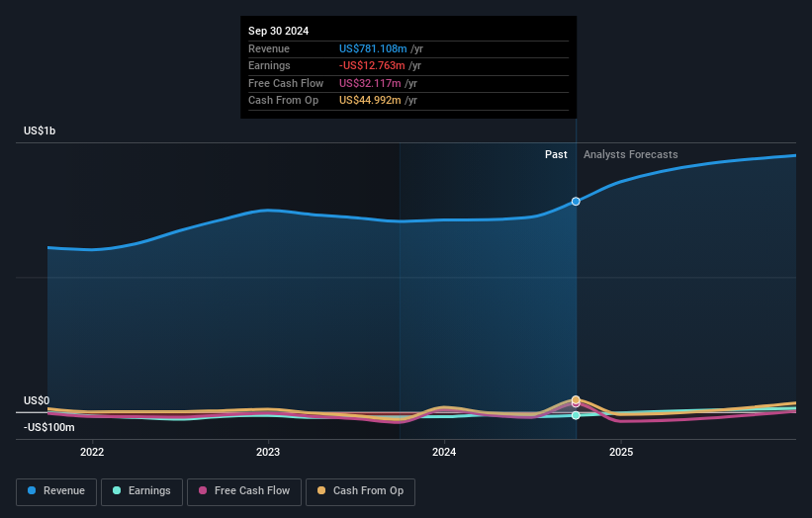Image resolution: width=812 pixels, height=518 pixels.
Task: Click the Sep 30 2024 tooltip date
Action: (278, 31)
